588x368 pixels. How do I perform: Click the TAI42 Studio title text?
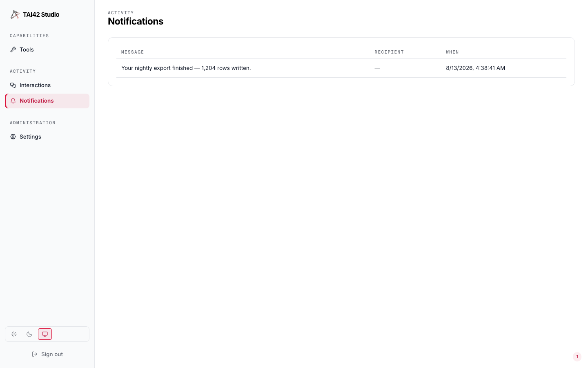coord(41,15)
